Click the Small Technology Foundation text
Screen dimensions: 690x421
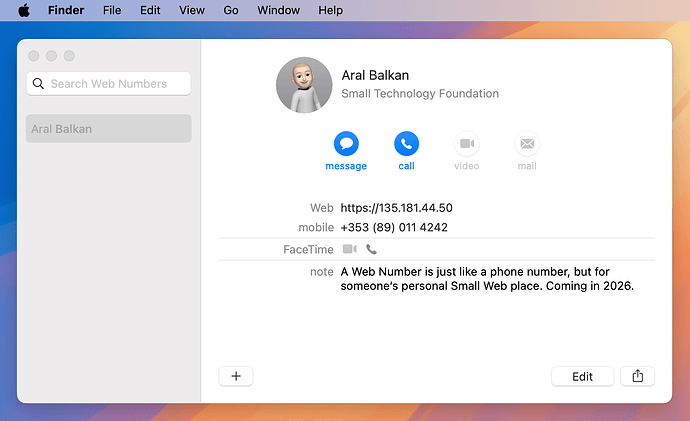[x=420, y=94]
